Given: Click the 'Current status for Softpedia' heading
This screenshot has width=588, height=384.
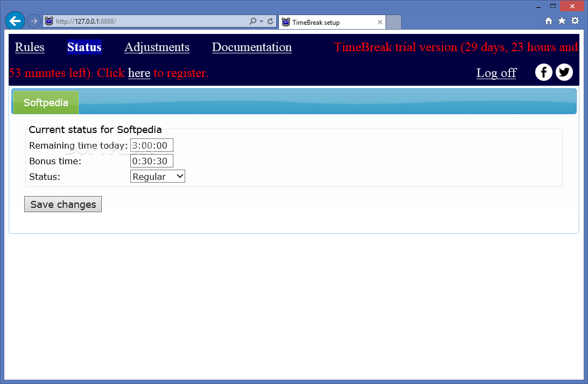Looking at the screenshot, I should tap(95, 129).
